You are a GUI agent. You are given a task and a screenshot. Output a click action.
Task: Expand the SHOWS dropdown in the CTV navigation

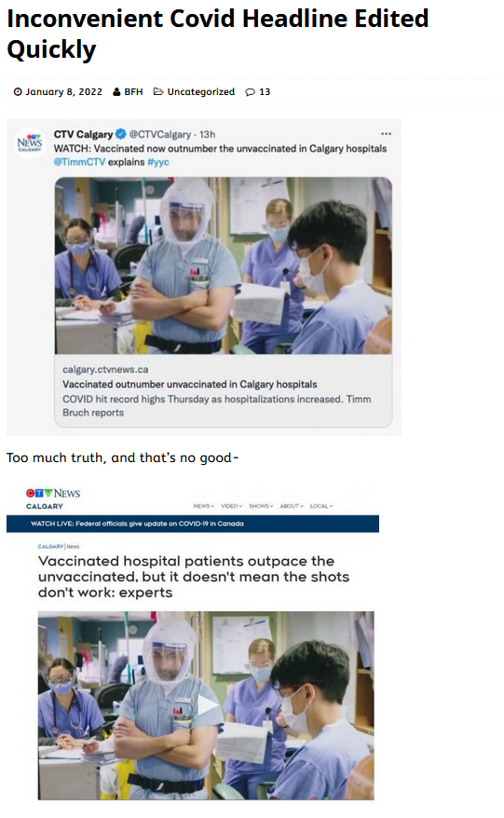point(261,506)
